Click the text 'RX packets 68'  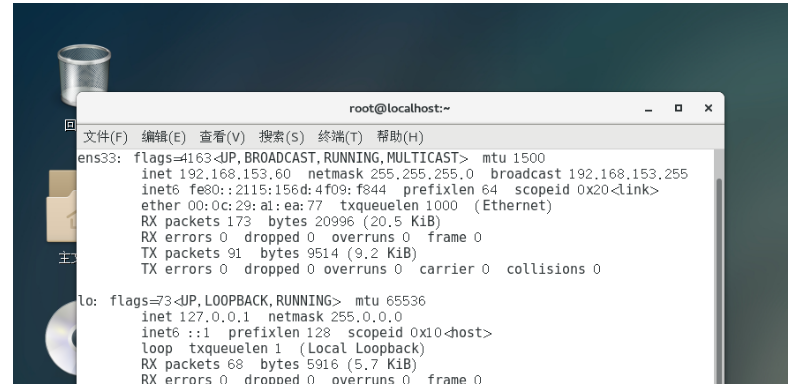pyautogui.click(x=192, y=364)
